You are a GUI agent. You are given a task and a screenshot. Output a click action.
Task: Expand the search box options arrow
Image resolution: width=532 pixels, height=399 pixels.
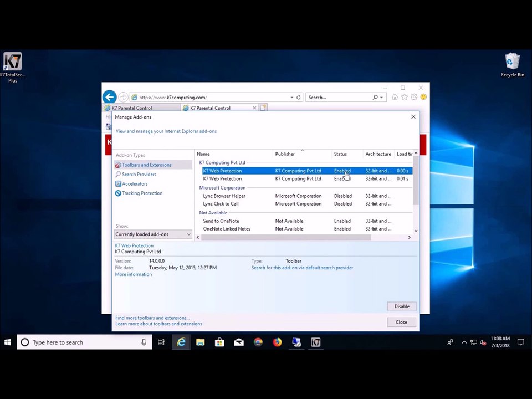pos(382,98)
